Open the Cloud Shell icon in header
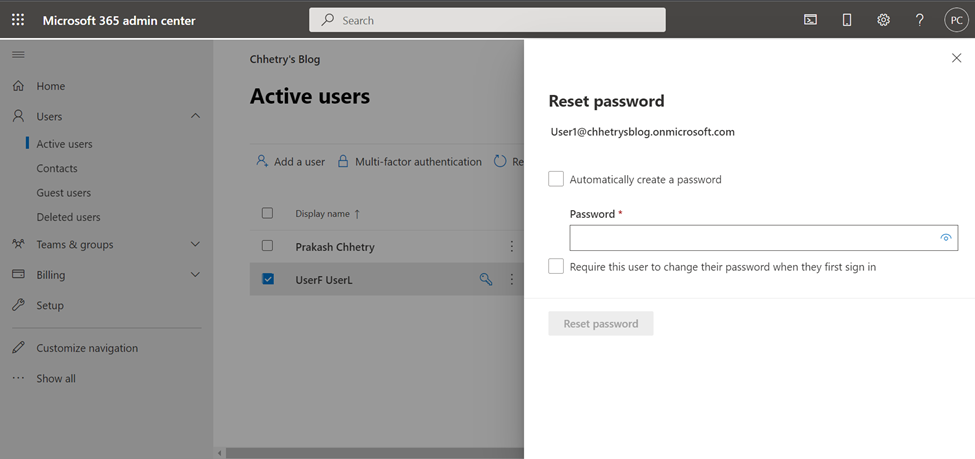975x459 pixels. coord(810,20)
